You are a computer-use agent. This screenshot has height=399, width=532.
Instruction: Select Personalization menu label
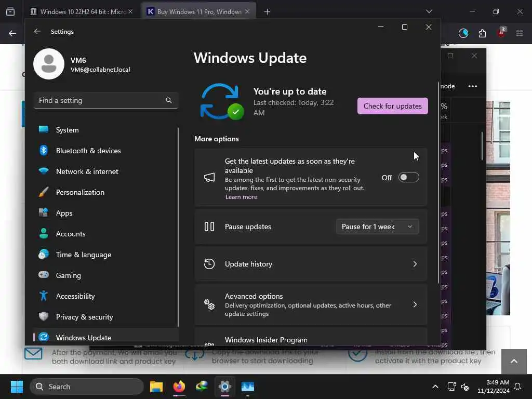click(80, 192)
